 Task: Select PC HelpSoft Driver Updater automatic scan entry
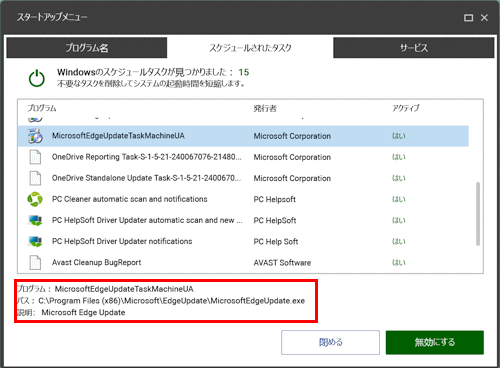click(x=147, y=220)
